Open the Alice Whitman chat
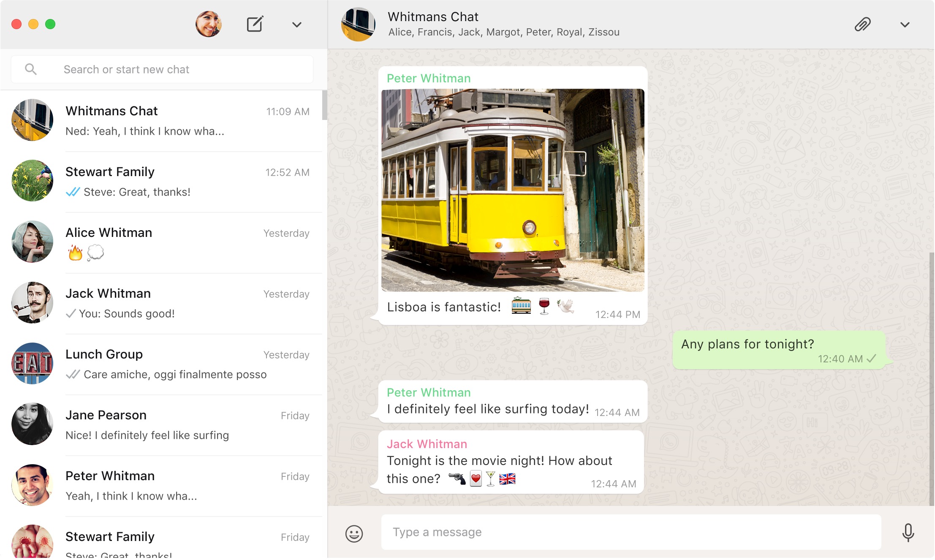 click(x=109, y=232)
